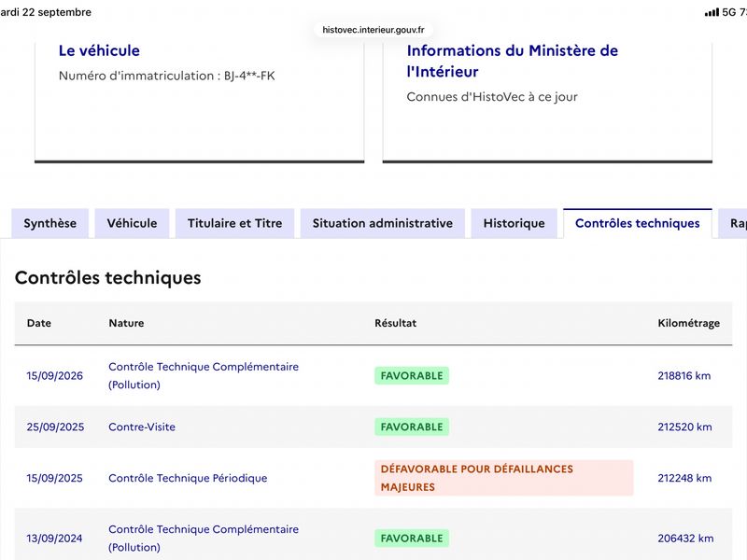The height and width of the screenshot is (560, 747).
Task: Tap the 5G network indicator
Action: (729, 12)
